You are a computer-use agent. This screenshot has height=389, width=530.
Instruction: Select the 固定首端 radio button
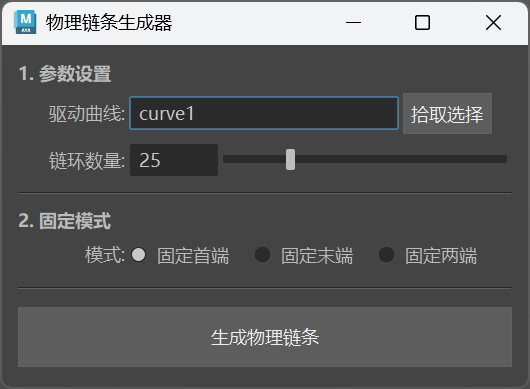tap(139, 255)
